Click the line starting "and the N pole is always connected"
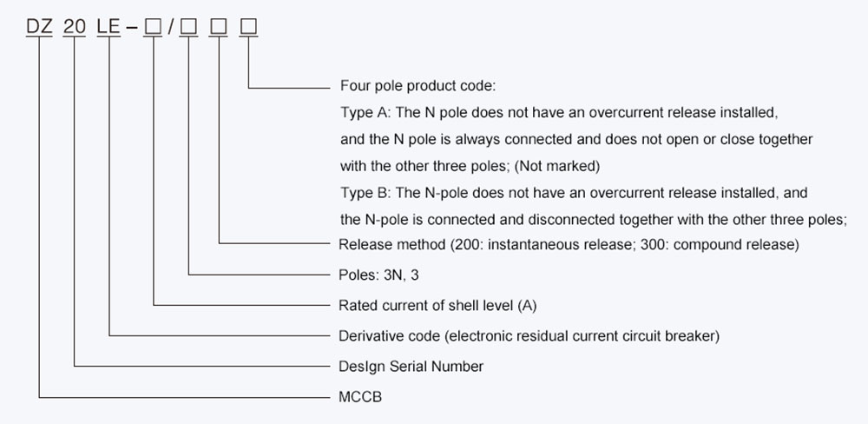Viewport: 868px width, 424px height. tap(575, 139)
